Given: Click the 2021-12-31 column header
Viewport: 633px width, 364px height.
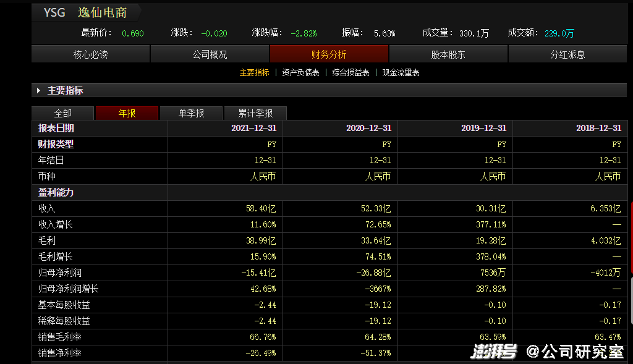Looking at the screenshot, I should tap(254, 128).
